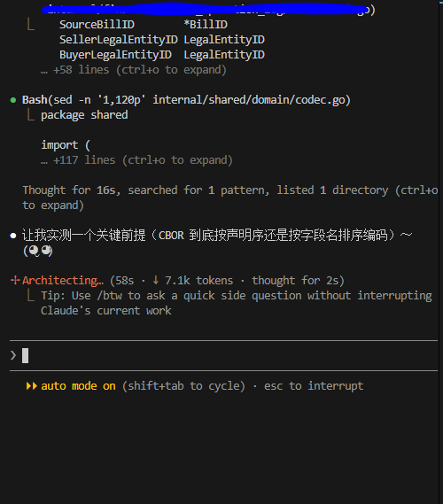The image size is (443, 504).
Task: Click the tree connector before 'package shared'
Action: point(31,115)
